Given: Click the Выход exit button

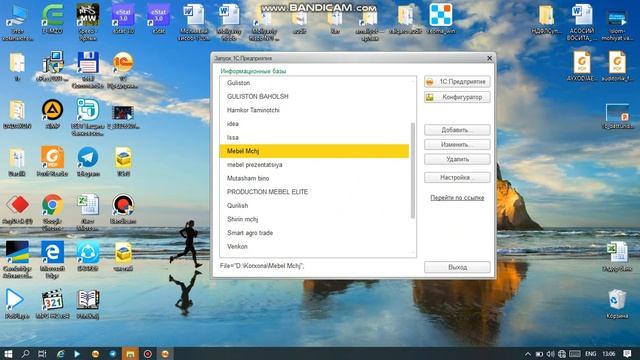Looking at the screenshot, I should coord(457,267).
